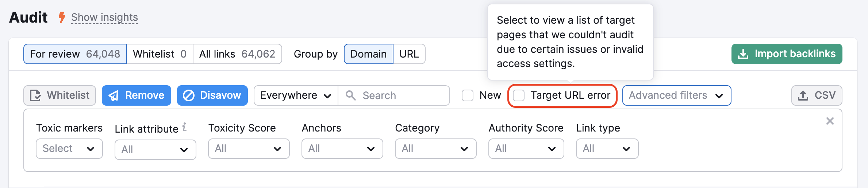Click the Whitelist action button
Screen dimensions: 868x188
[x=60, y=95]
